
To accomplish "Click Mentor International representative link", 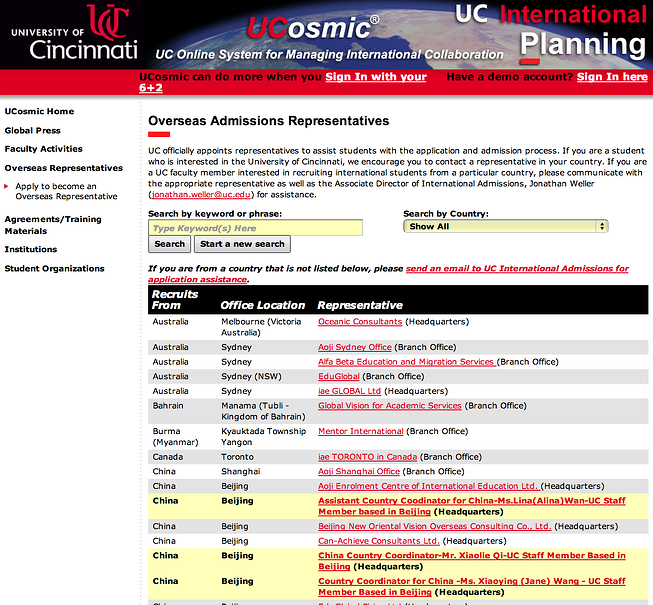I will click(361, 432).
